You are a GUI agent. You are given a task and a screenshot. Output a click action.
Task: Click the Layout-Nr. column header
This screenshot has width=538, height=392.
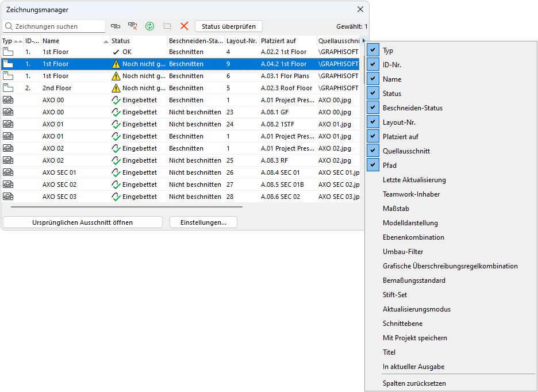point(242,41)
